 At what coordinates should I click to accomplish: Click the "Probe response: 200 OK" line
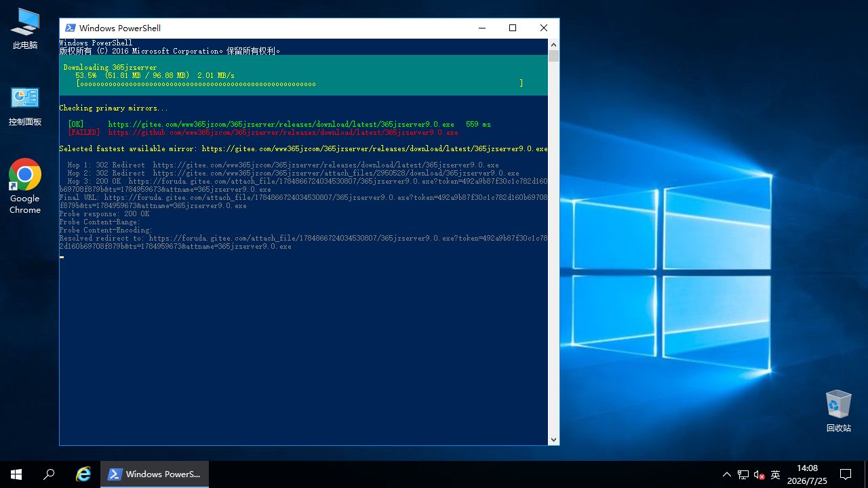point(104,213)
